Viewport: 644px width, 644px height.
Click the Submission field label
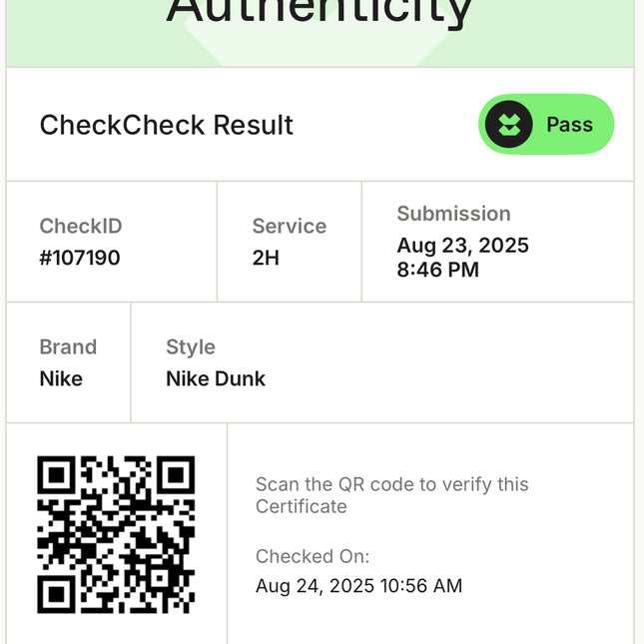pos(453,214)
